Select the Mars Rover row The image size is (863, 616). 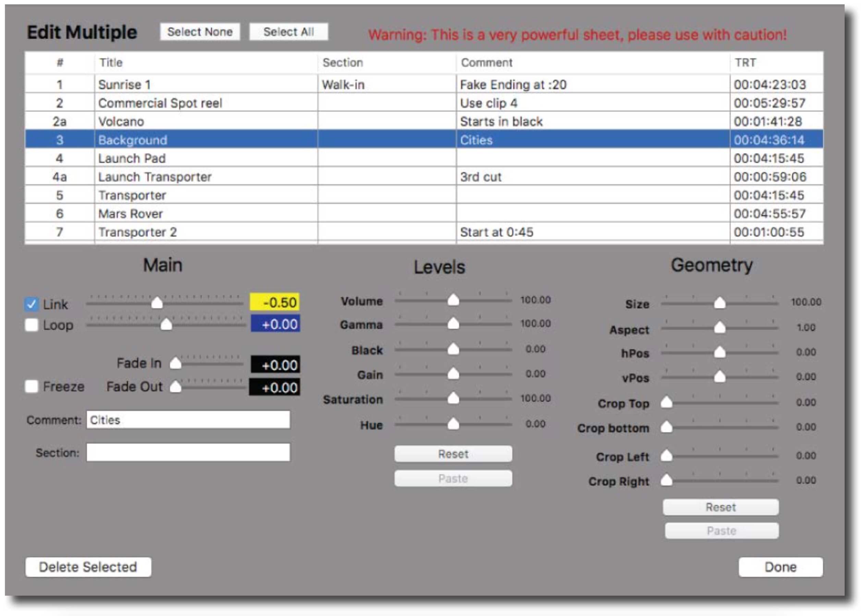pos(424,213)
